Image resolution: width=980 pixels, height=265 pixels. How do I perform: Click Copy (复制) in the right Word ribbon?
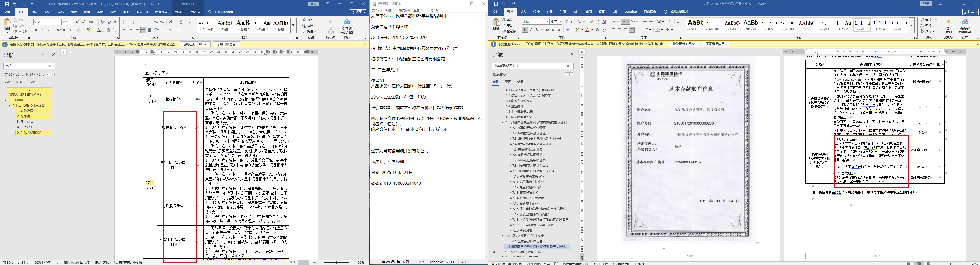507,25
